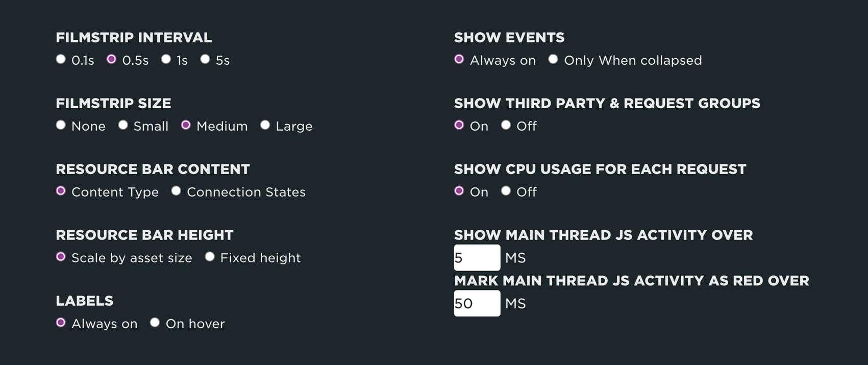Select Connection States for resource bar content
Image resolution: width=868 pixels, height=365 pixels.
[x=176, y=191]
